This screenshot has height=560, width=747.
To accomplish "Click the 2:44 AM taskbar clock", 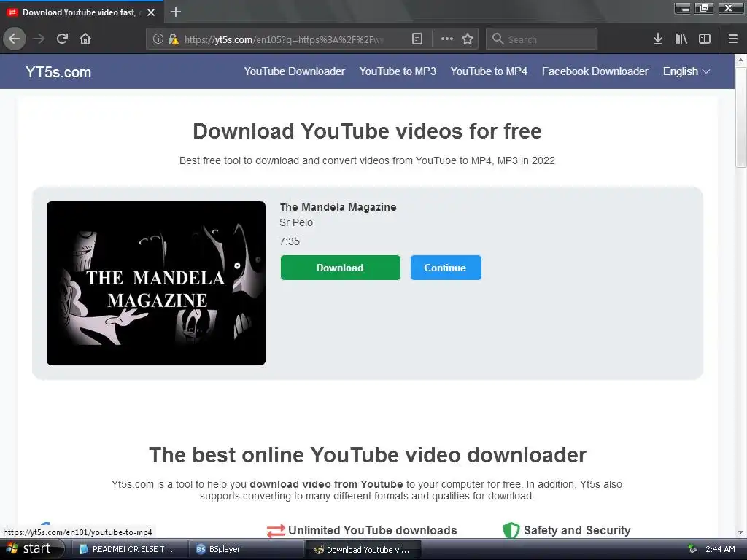I will click(720, 549).
